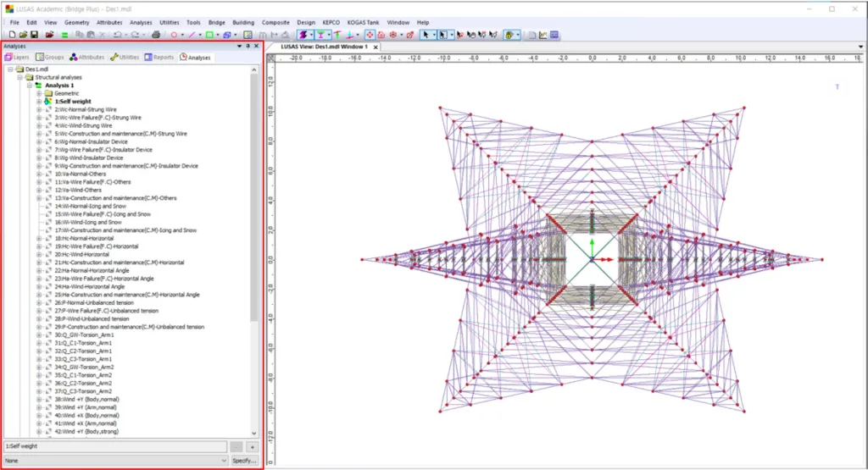Image resolution: width=868 pixels, height=470 pixels.
Task: Open the Bridge menu
Action: (x=215, y=22)
